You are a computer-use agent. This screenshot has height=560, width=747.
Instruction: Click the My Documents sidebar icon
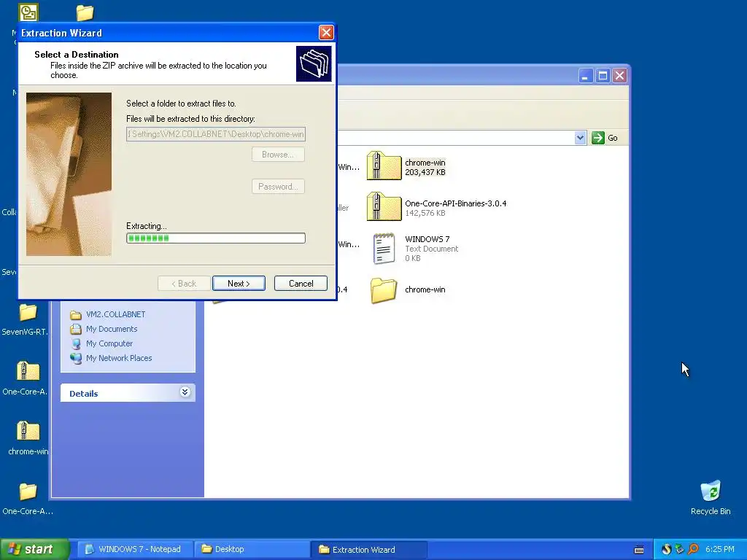point(76,329)
